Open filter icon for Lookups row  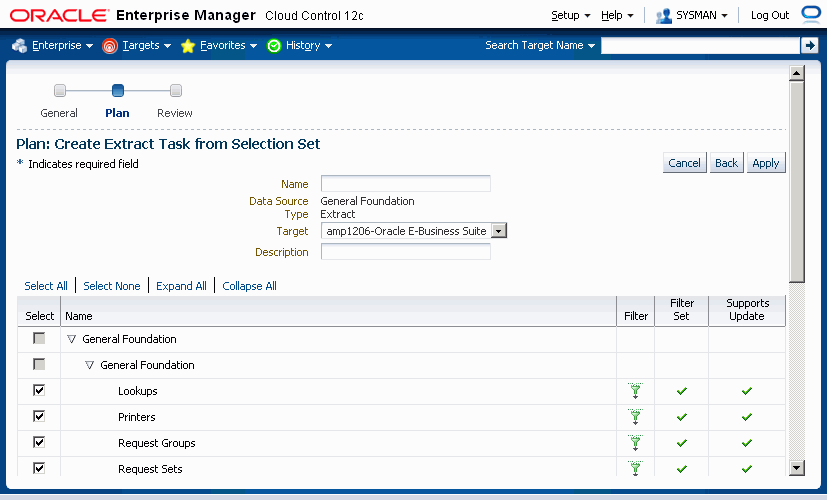[636, 391]
